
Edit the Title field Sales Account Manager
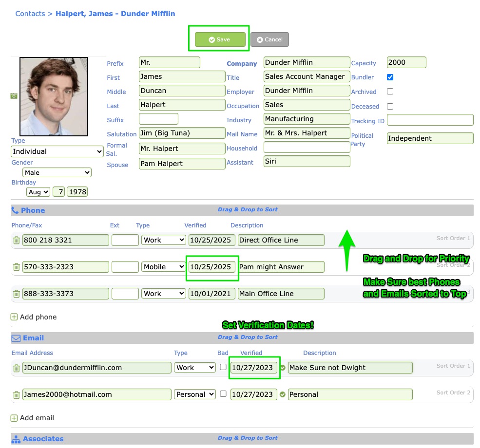coord(307,76)
